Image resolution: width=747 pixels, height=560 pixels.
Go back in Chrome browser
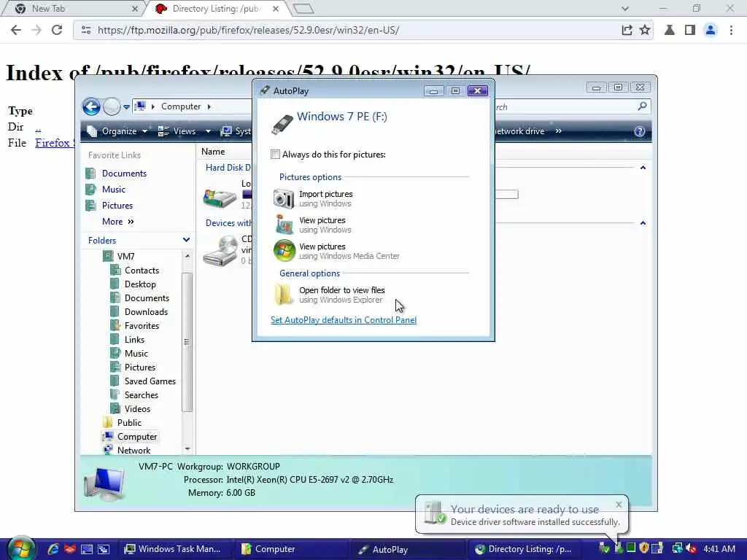[16, 30]
